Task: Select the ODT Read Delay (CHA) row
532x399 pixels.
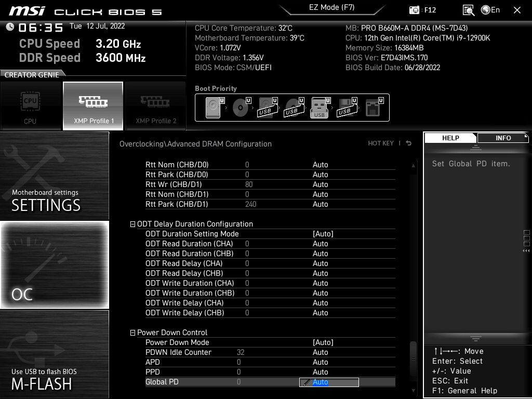Action: coord(270,263)
